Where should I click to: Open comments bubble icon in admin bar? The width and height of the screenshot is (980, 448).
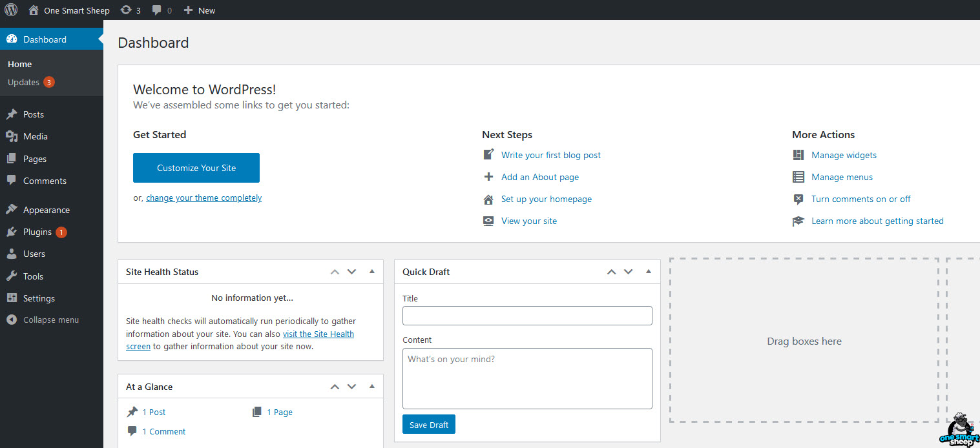pos(157,10)
